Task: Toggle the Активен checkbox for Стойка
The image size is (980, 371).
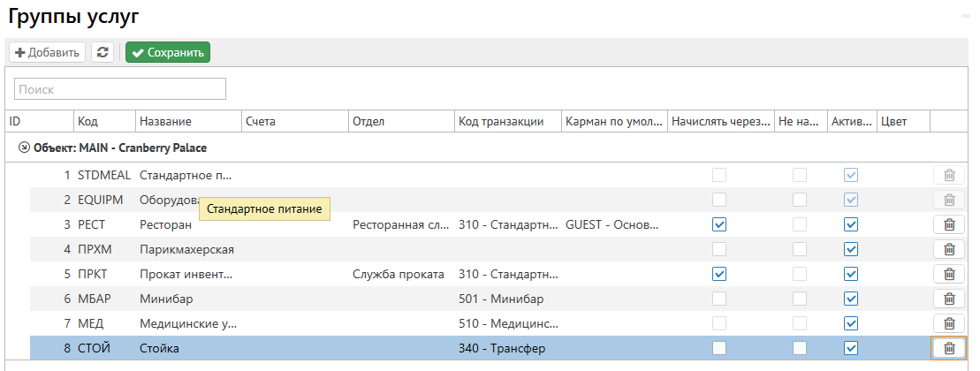Action: [x=851, y=348]
